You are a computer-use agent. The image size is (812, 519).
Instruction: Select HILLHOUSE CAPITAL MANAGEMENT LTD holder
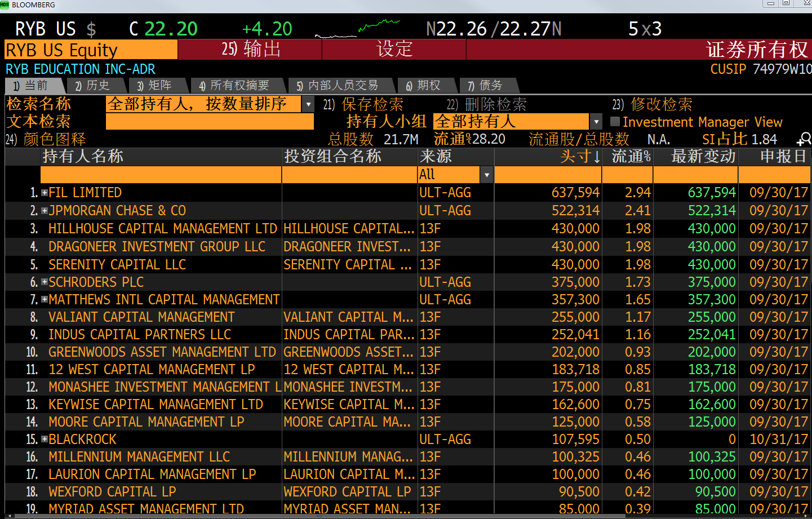click(163, 229)
